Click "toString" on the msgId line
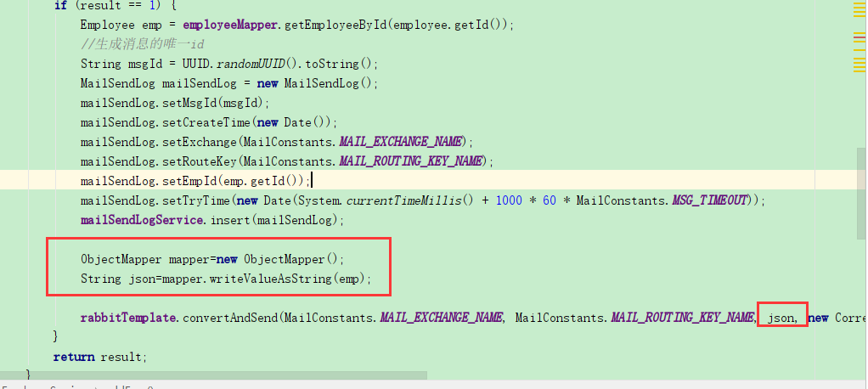The width and height of the screenshot is (868, 389). tap(333, 65)
